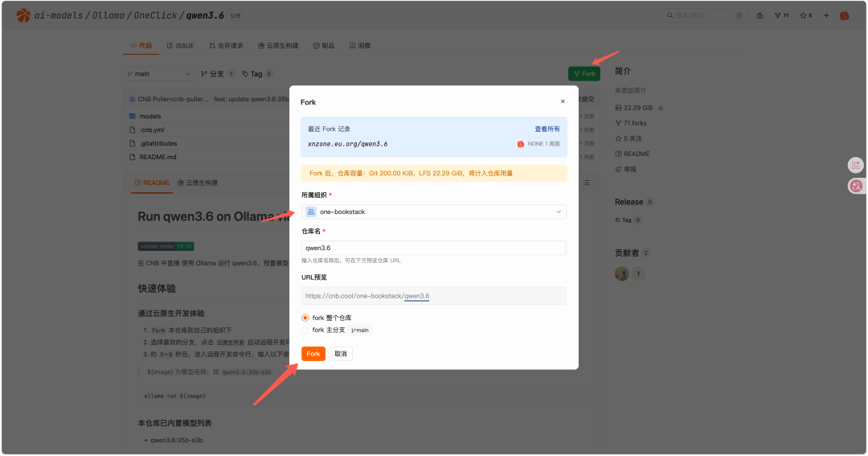Click the fork count 71 header icon

(782, 15)
